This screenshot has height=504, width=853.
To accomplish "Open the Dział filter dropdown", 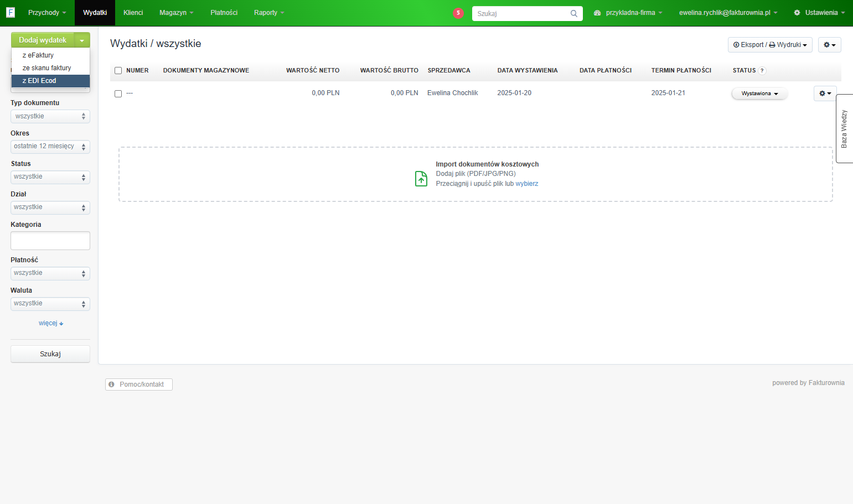I will point(50,207).
